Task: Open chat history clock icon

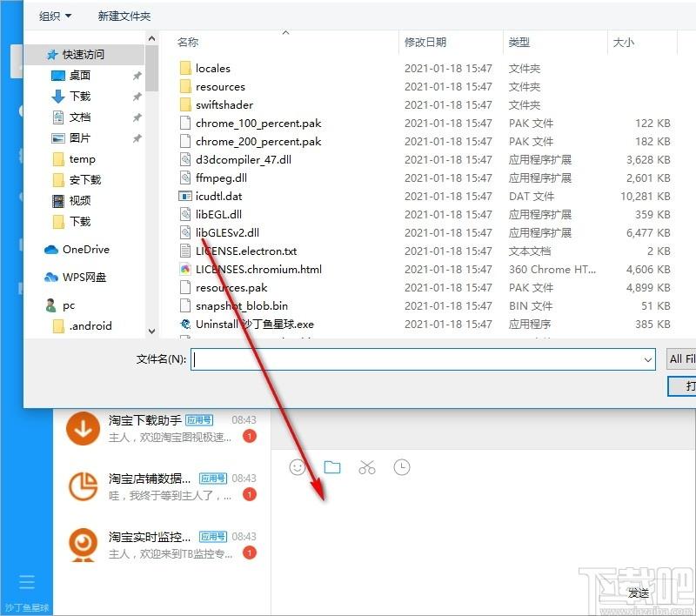Action: [402, 467]
